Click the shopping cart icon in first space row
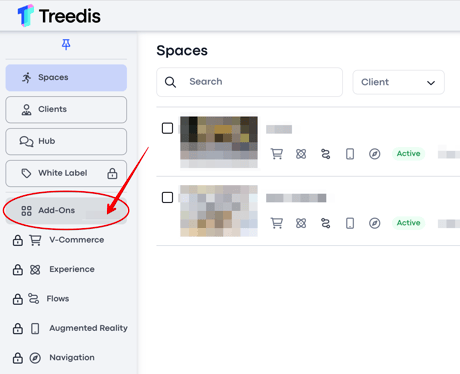Image resolution: width=460 pixels, height=374 pixels. pyautogui.click(x=277, y=154)
